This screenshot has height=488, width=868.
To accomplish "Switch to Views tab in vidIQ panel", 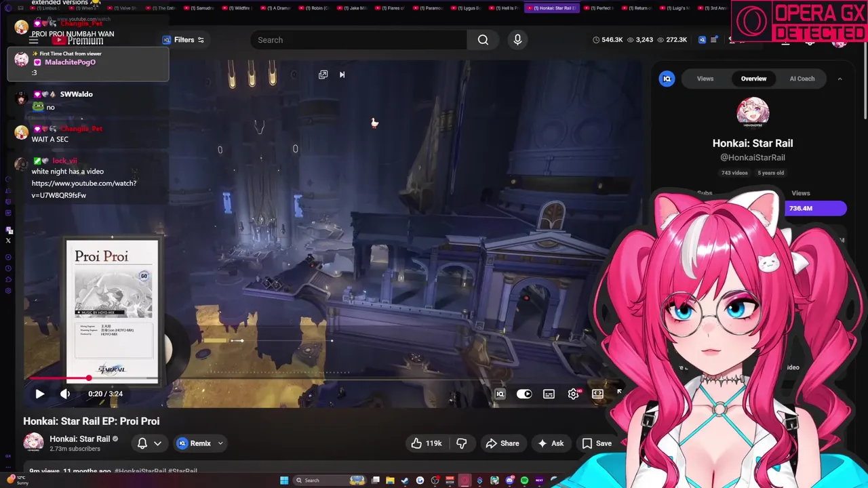I will click(x=705, y=79).
